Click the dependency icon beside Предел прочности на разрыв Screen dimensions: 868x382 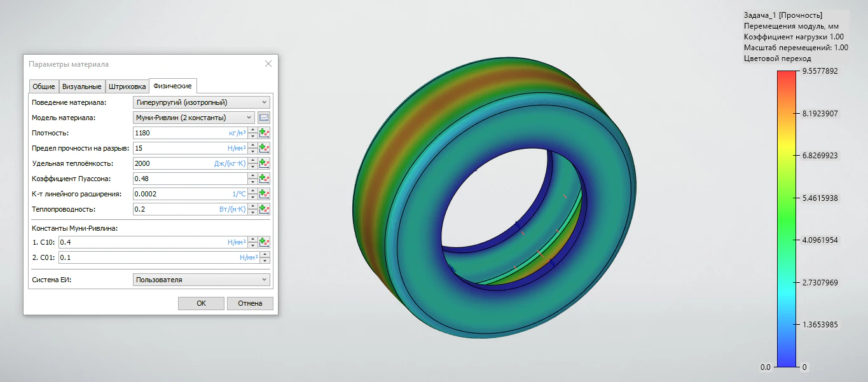[265, 148]
